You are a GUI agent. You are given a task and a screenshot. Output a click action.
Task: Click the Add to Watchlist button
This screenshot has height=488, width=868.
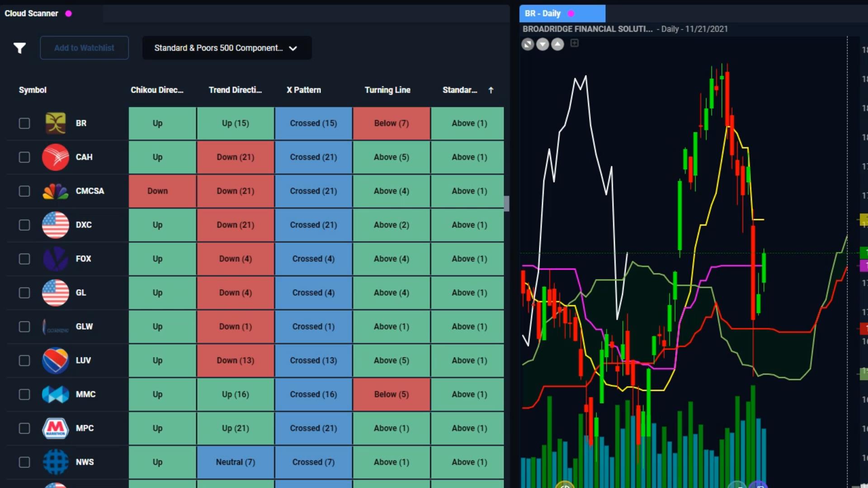(x=84, y=48)
